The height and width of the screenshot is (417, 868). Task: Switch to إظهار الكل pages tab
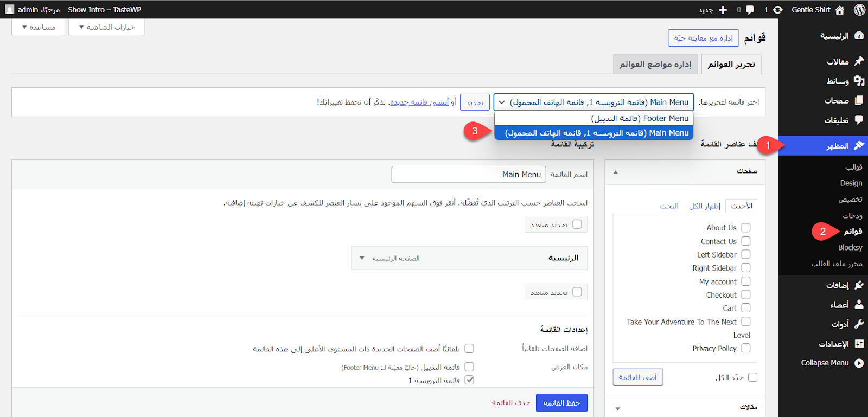[705, 206]
